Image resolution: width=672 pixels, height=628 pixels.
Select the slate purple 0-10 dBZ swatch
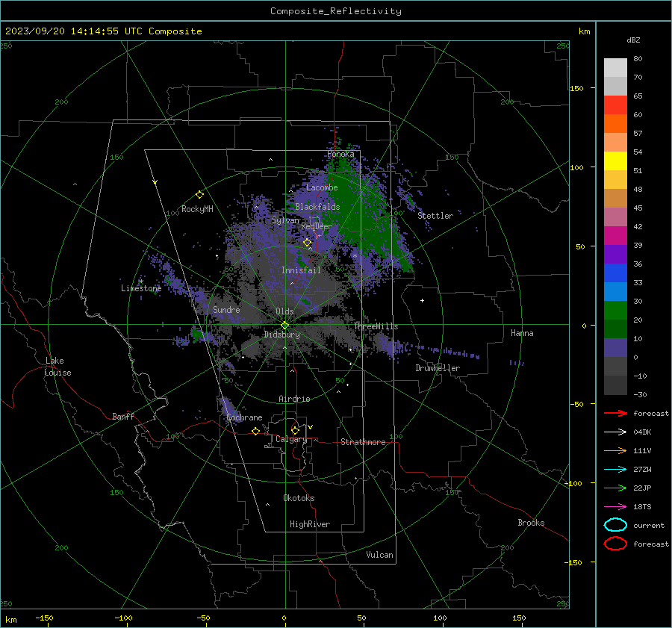point(615,348)
